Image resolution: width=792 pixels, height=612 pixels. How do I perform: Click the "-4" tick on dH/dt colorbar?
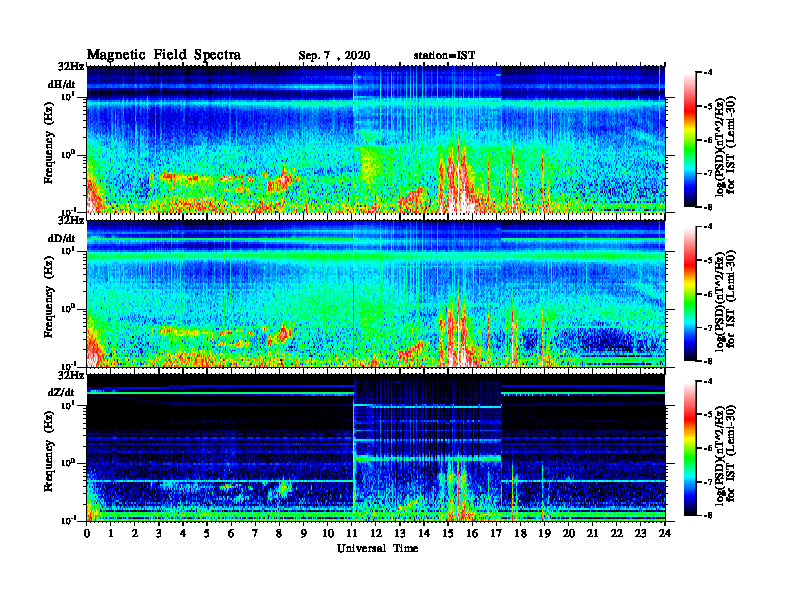(x=709, y=73)
